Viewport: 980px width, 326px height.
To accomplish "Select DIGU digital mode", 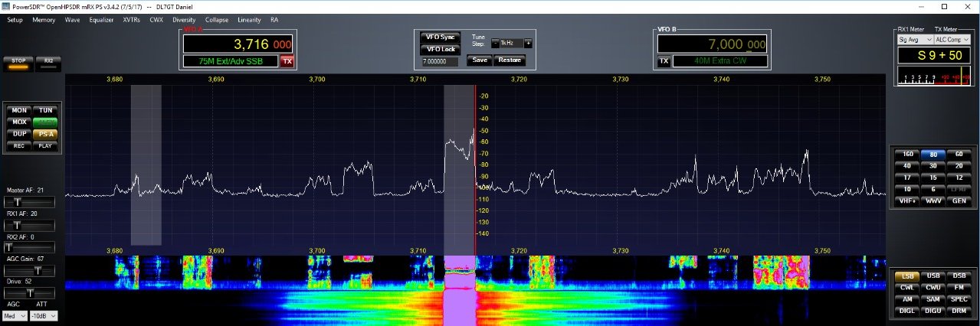I will tap(933, 311).
